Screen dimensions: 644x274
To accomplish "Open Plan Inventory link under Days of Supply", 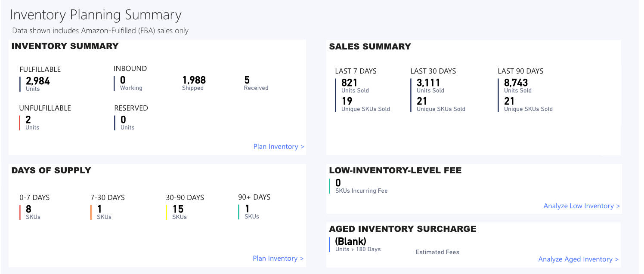I will click(x=278, y=259).
